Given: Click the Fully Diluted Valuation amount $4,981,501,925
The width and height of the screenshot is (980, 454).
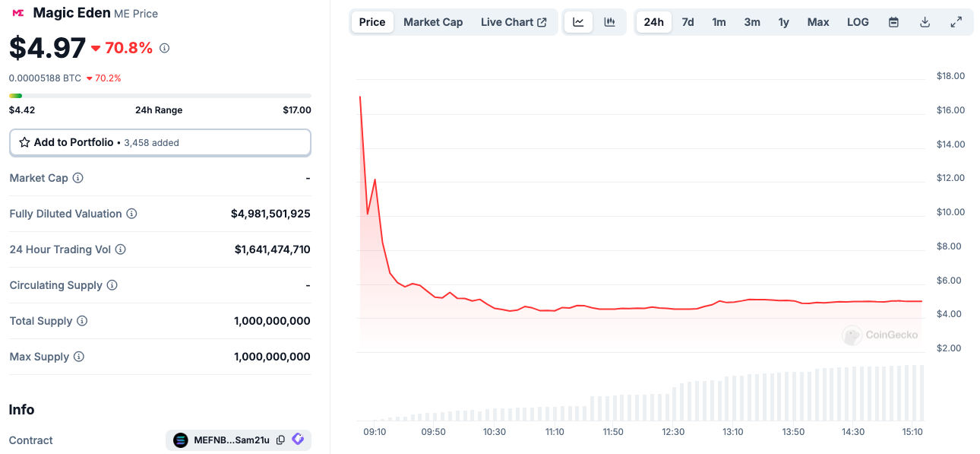Looking at the screenshot, I should tap(270, 214).
